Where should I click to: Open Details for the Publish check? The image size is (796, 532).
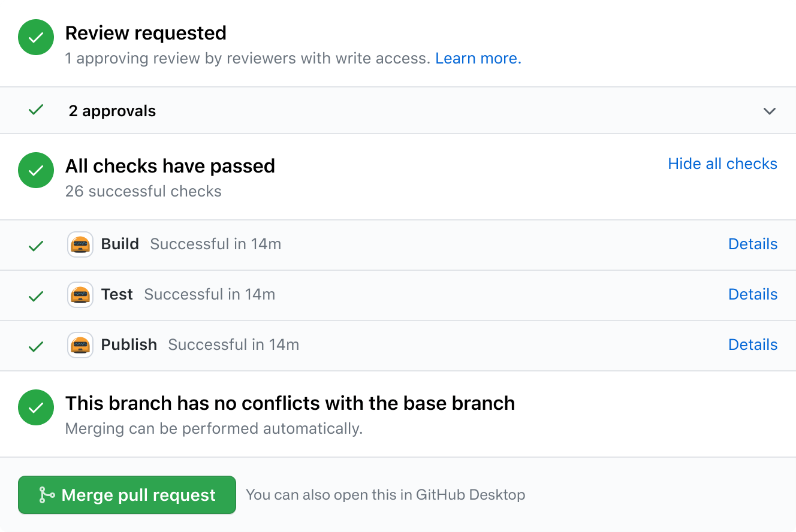753,344
